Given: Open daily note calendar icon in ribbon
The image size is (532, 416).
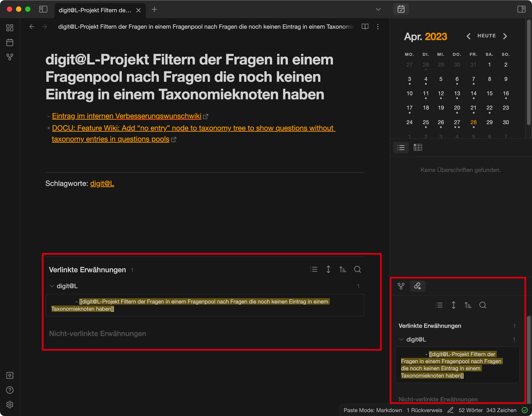Looking at the screenshot, I should click(10, 42).
